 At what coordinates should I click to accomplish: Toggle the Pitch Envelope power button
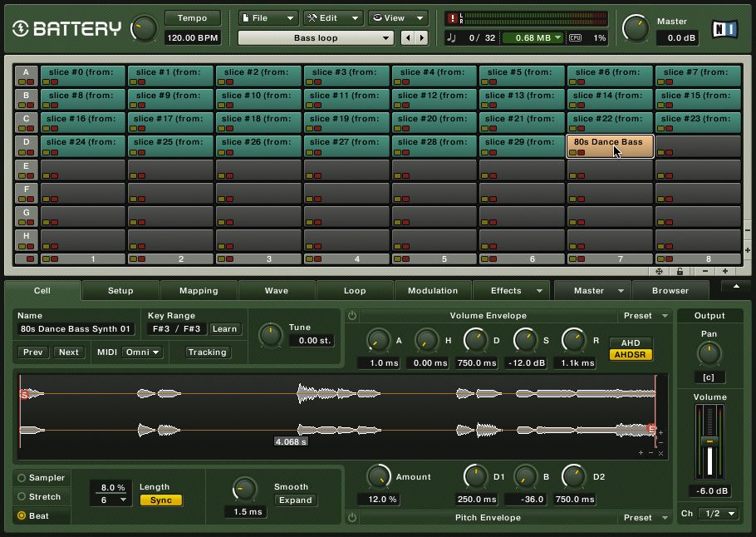tap(351, 517)
